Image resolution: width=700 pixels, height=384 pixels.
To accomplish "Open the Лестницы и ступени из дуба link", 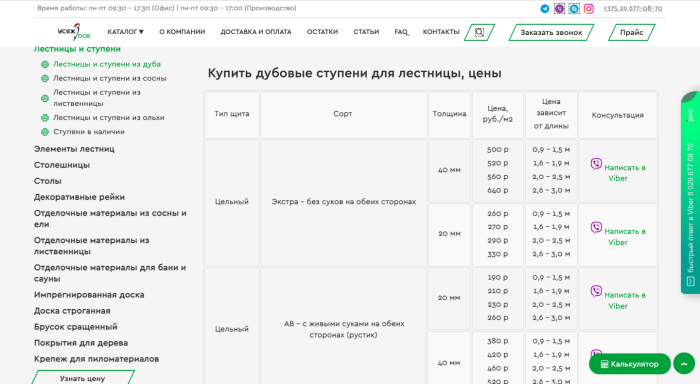I will point(107,64).
